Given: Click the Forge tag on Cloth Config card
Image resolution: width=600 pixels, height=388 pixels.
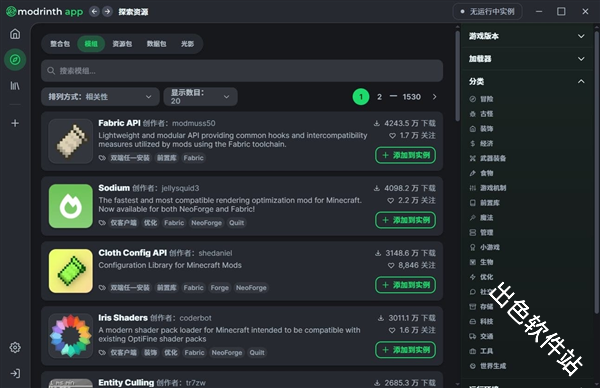Looking at the screenshot, I should [x=219, y=288].
